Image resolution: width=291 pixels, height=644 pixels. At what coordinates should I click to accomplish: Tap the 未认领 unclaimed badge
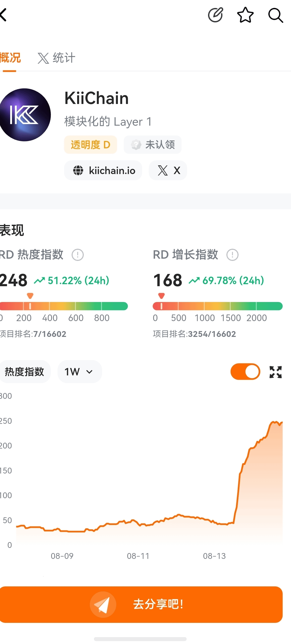pyautogui.click(x=153, y=145)
